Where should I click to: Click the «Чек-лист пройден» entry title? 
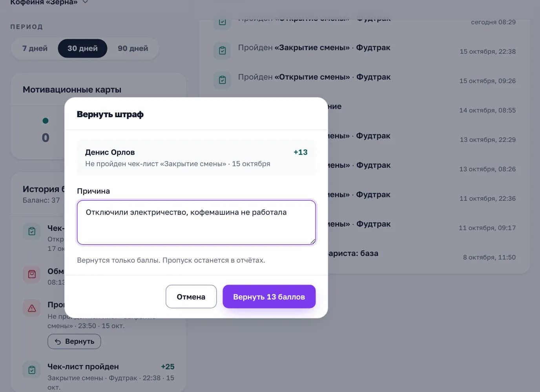(x=83, y=367)
